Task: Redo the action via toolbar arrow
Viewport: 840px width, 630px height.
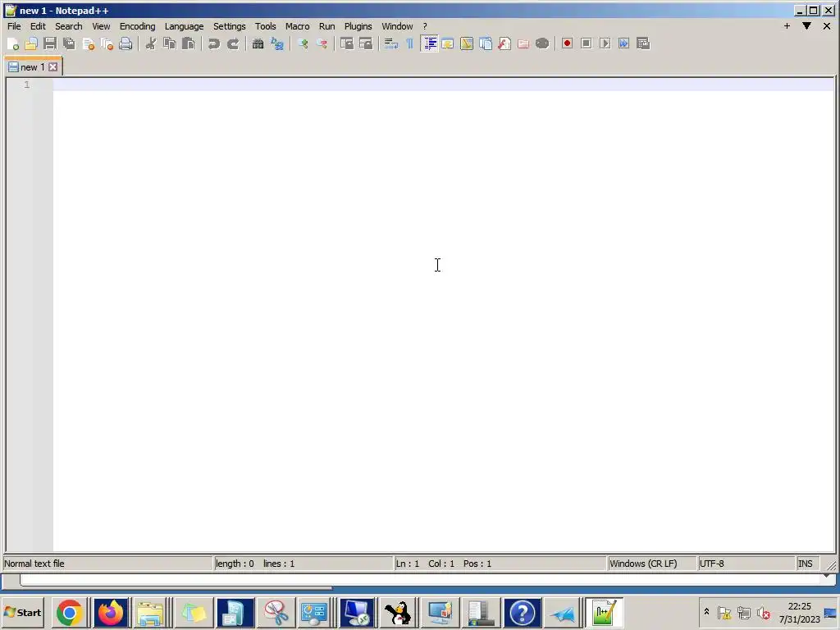Action: 232,44
